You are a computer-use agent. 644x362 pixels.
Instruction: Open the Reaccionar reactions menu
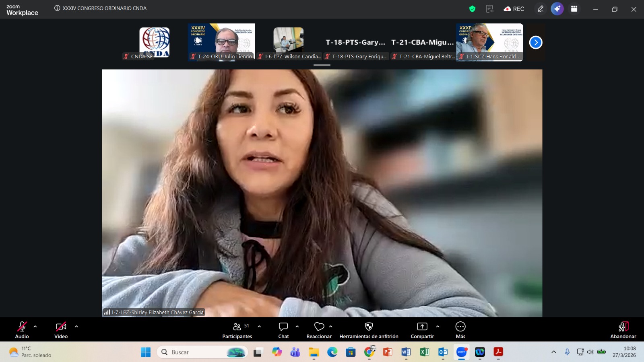point(319,330)
